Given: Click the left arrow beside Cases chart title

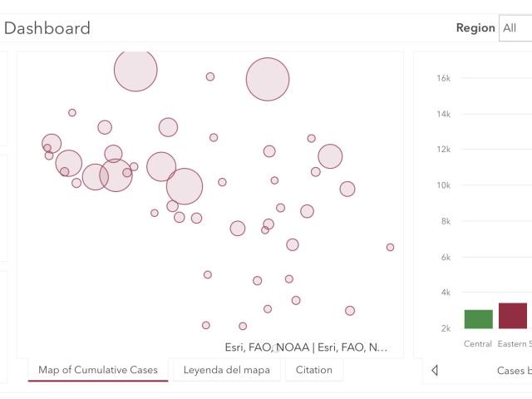Looking at the screenshot, I should (435, 370).
